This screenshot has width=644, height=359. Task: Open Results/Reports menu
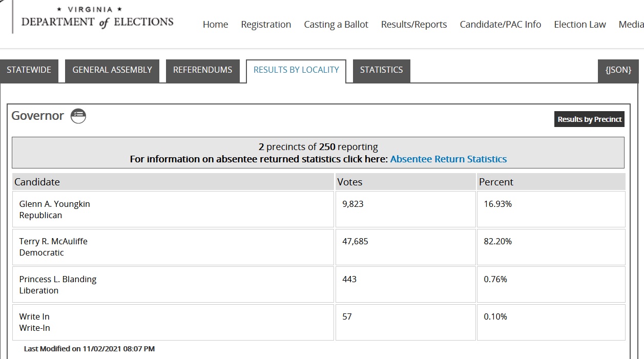(x=414, y=25)
